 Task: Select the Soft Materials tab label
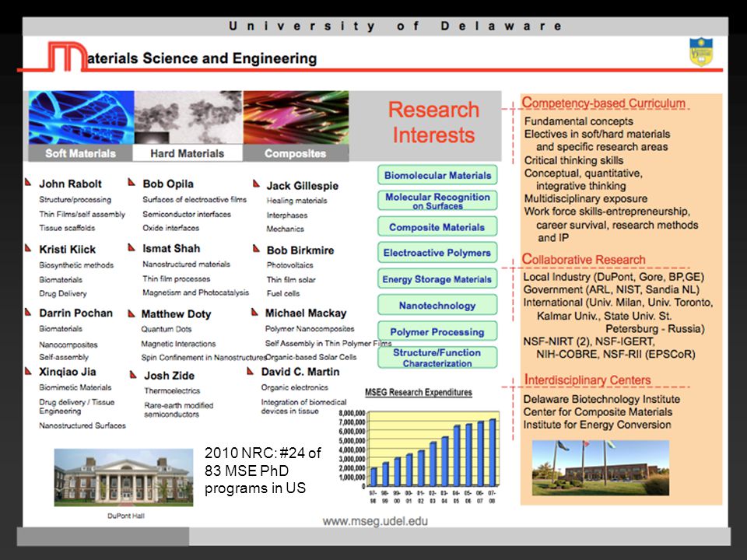(80, 153)
